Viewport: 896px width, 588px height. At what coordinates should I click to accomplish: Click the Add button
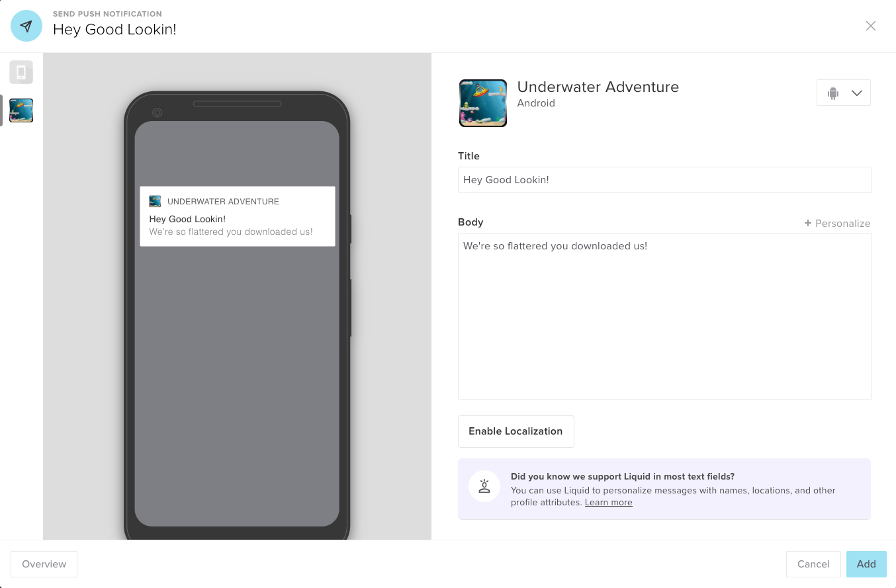click(866, 564)
